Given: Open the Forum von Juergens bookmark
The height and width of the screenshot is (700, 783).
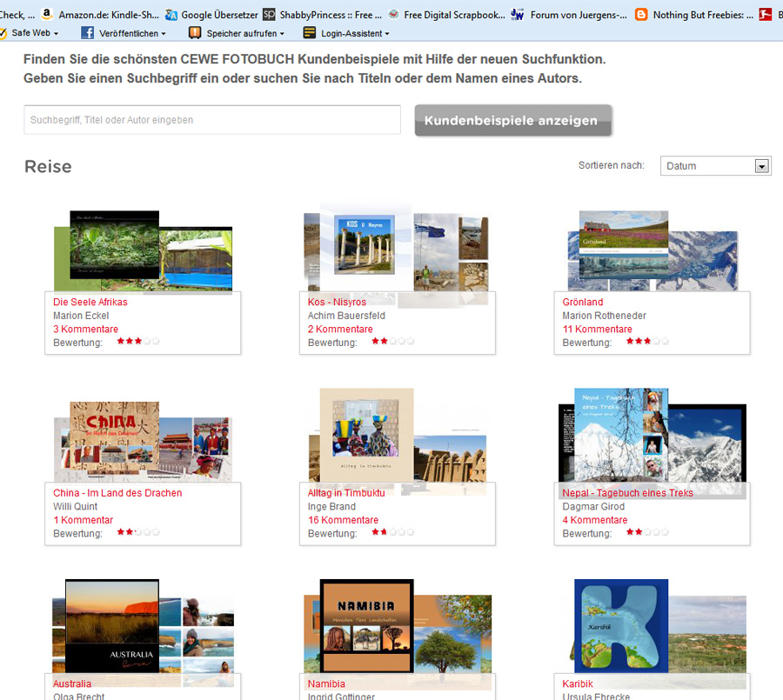Looking at the screenshot, I should coord(569,15).
